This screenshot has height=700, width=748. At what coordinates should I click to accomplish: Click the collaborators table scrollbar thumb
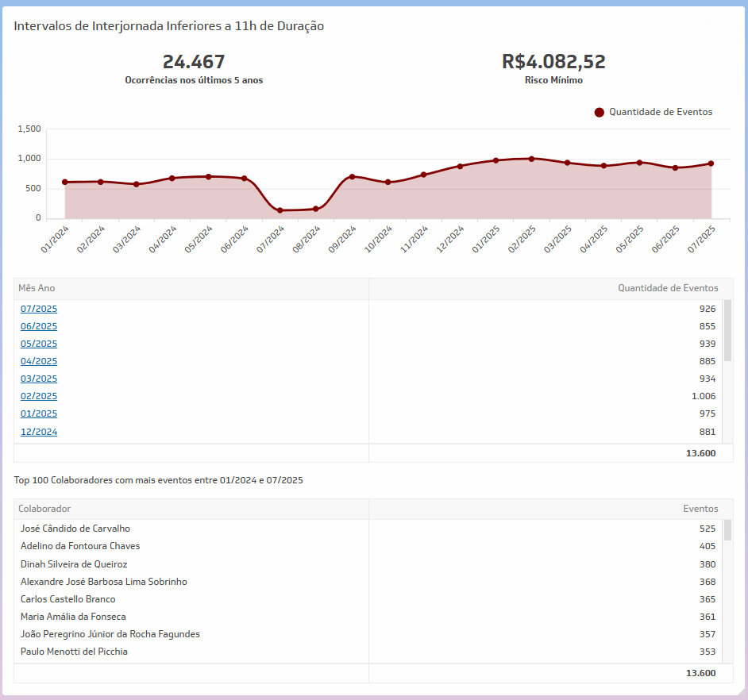(x=727, y=530)
